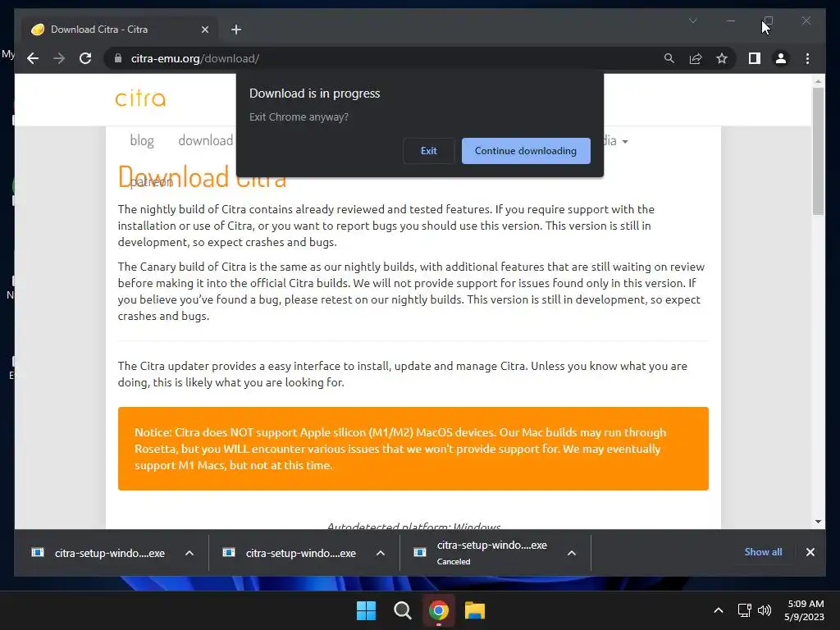Click the 'Download is in progress' dialog title
This screenshot has width=840, height=630.
click(314, 94)
